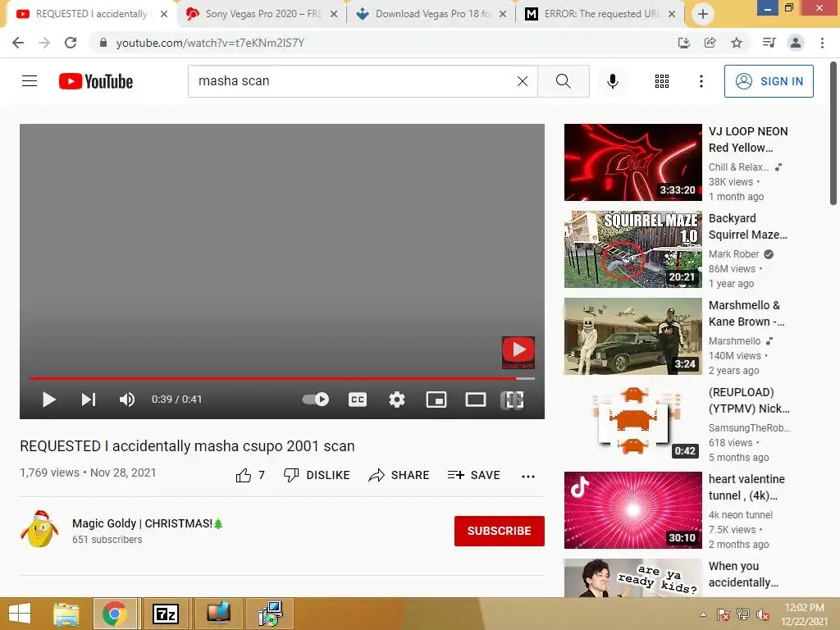This screenshot has width=840, height=630.
Task: Open video settings gear
Action: 397,399
